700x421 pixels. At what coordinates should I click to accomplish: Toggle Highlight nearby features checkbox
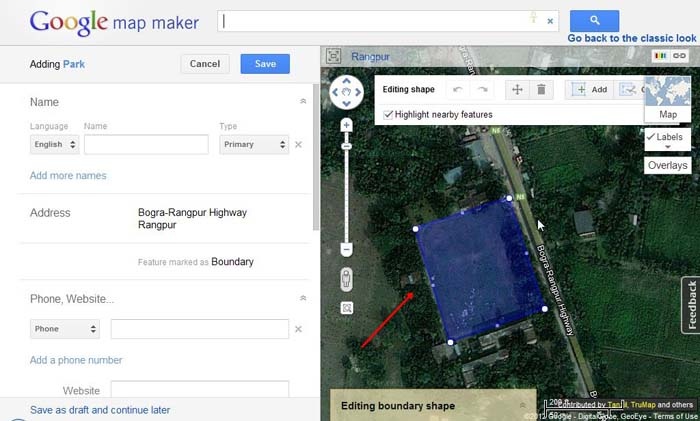pos(388,115)
